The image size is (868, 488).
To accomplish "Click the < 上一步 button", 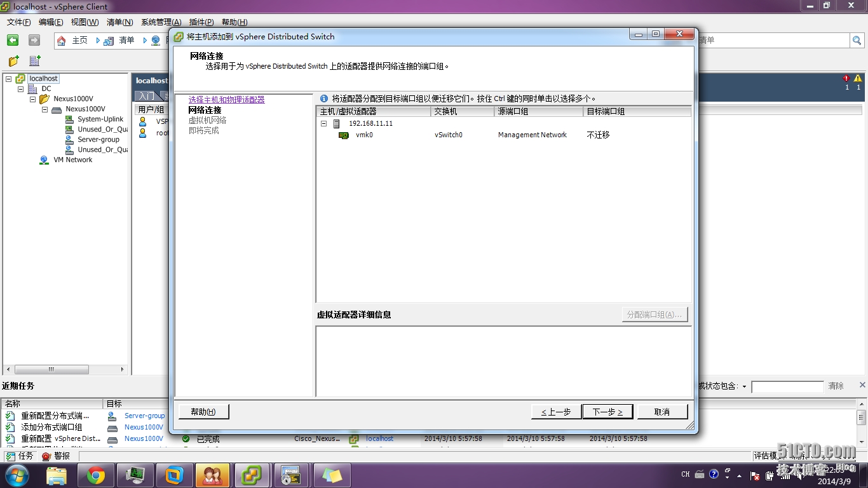I will click(556, 412).
